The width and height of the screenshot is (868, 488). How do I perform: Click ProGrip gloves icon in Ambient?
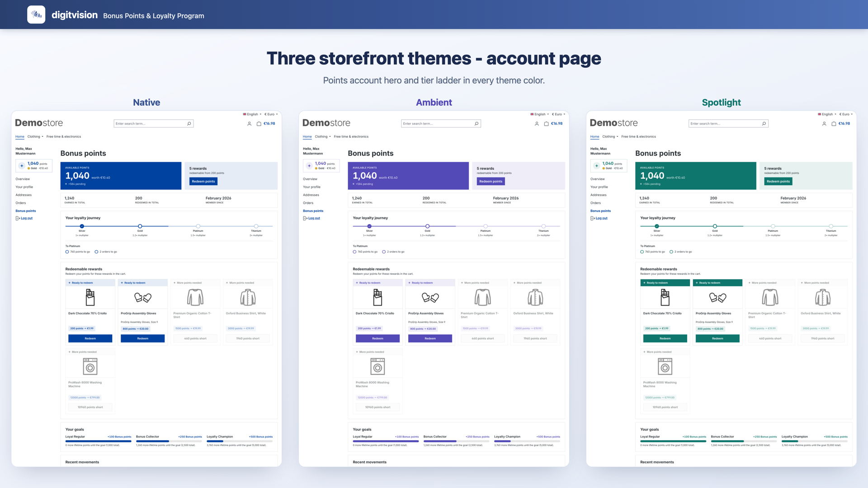tap(430, 297)
